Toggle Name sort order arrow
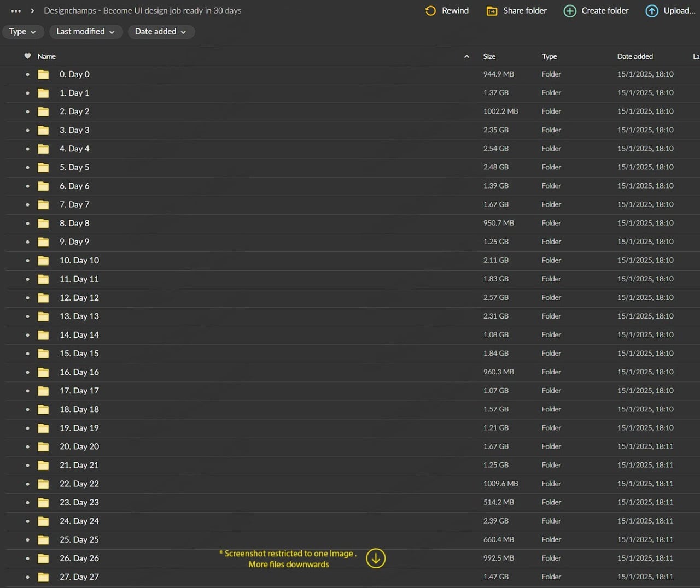Screen dimensions: 700x588 coord(466,56)
